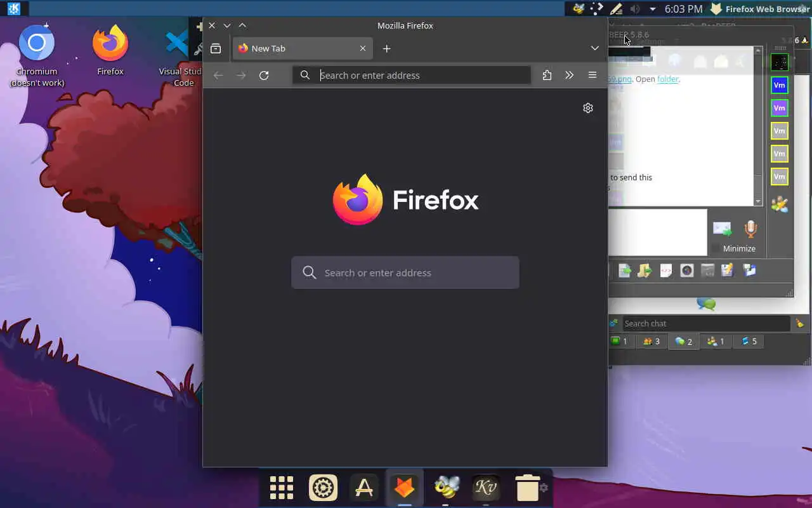Open the Chromium desktop shortcut
This screenshot has width=812, height=508.
(x=37, y=56)
